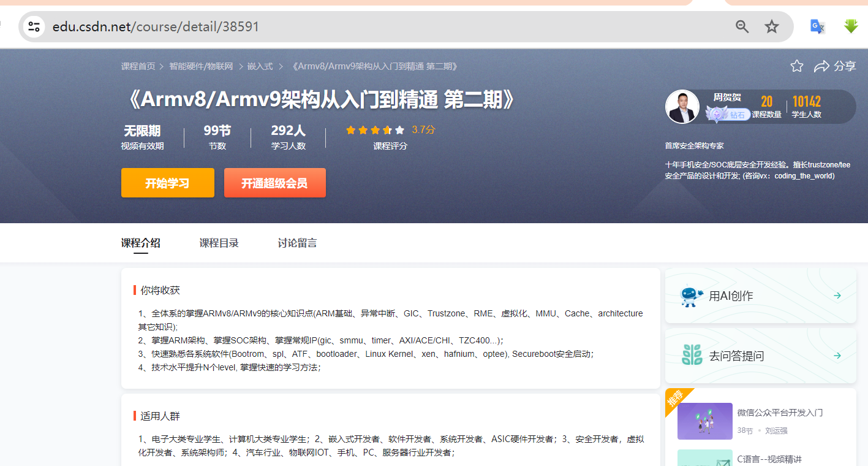The image size is (868, 466).
Task: Click the 用AI创作 robot icon
Action: [x=692, y=296]
